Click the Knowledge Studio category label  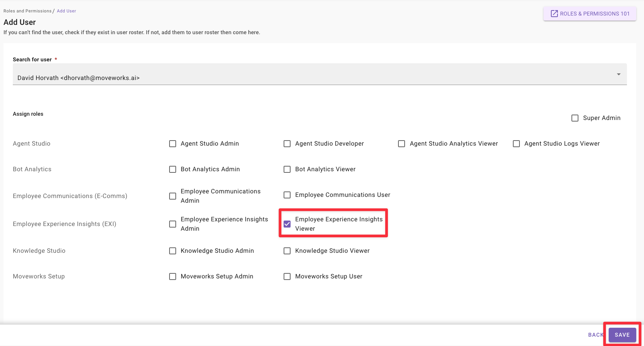[39, 251]
